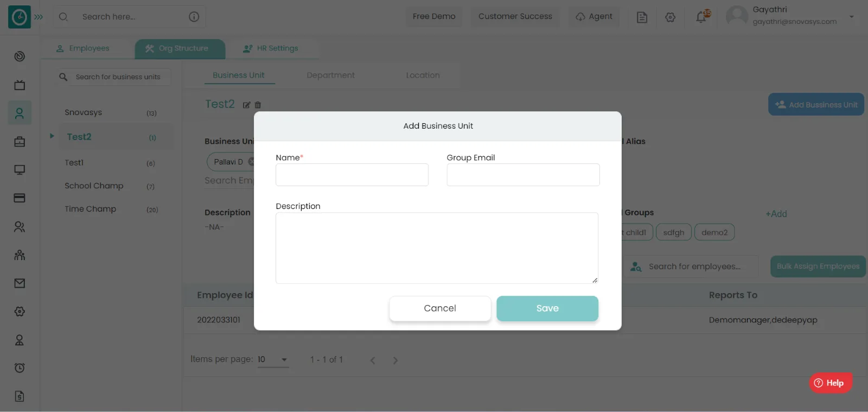868x412 pixels.
Task: Open the settings gear in top bar
Action: tap(671, 17)
